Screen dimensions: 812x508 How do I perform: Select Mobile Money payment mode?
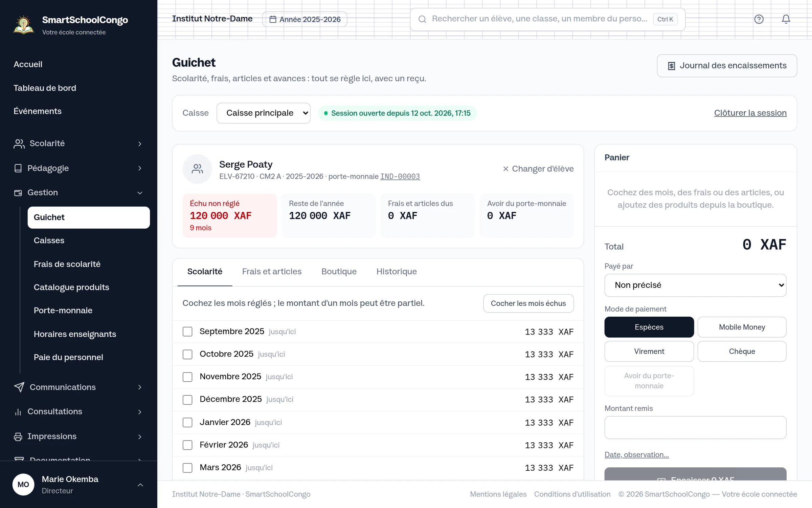coord(742,327)
